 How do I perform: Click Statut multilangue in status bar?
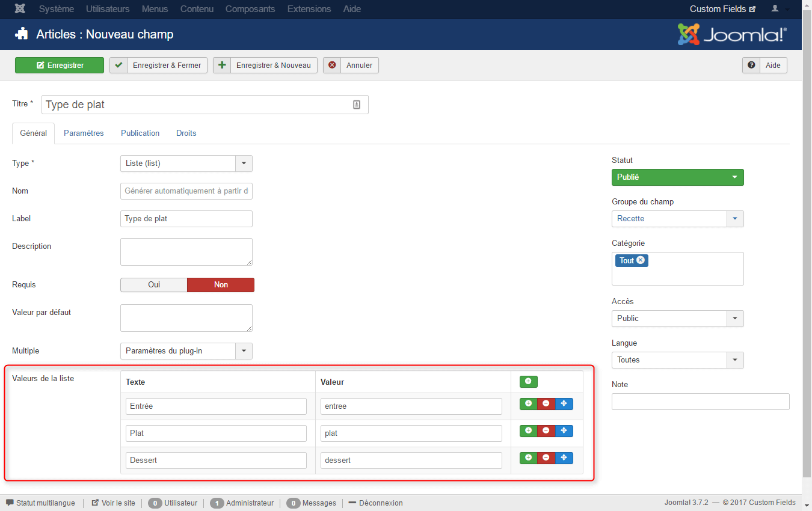pyautogui.click(x=40, y=503)
